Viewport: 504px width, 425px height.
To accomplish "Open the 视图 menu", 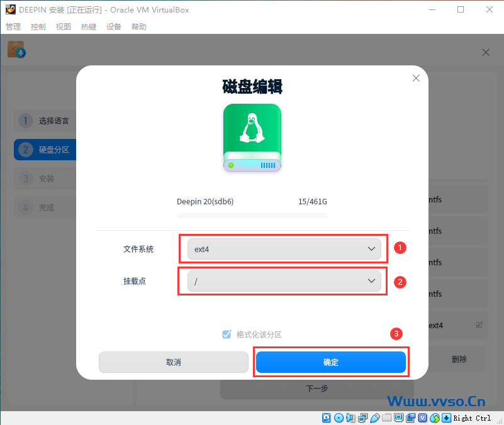I will tap(64, 27).
